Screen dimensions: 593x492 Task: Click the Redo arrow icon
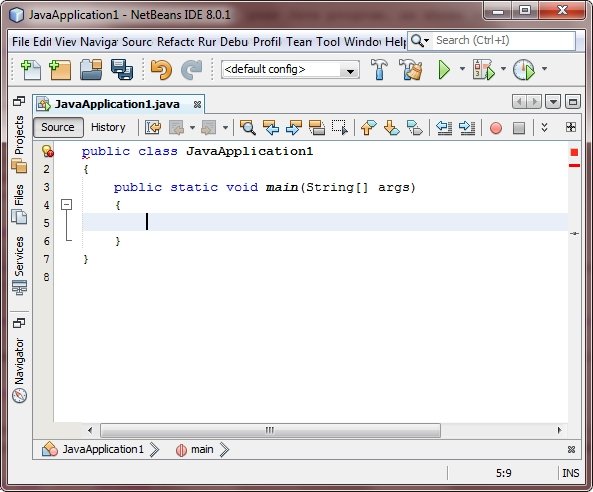pyautogui.click(x=192, y=70)
